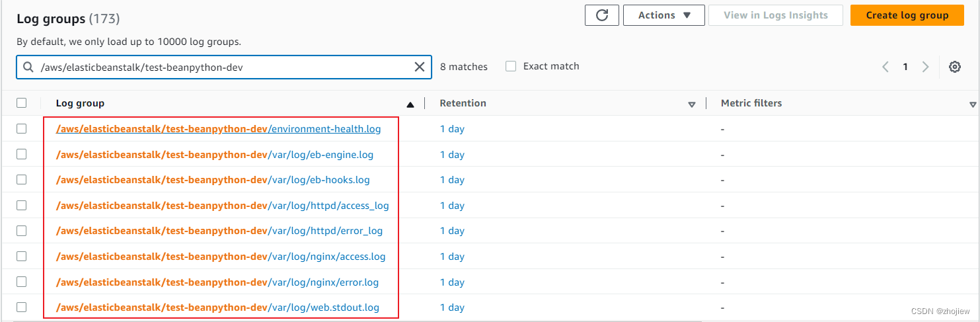980x322 pixels.
Task: Select checkbox for eb-engine.log row
Action: pyautogui.click(x=22, y=154)
